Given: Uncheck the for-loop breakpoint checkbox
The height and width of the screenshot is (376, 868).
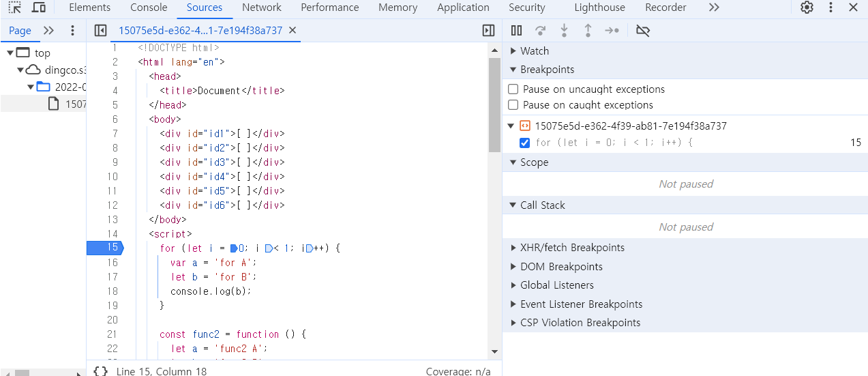Looking at the screenshot, I should 524,143.
